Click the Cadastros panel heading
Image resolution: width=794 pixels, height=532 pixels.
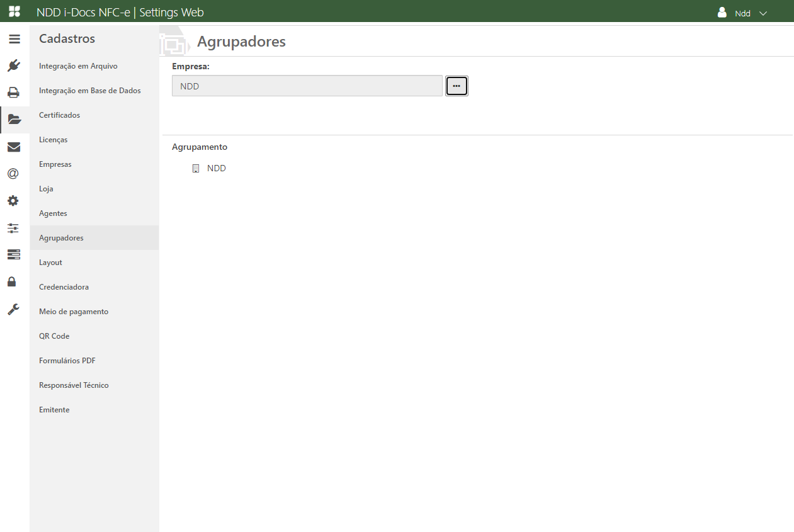coord(67,38)
